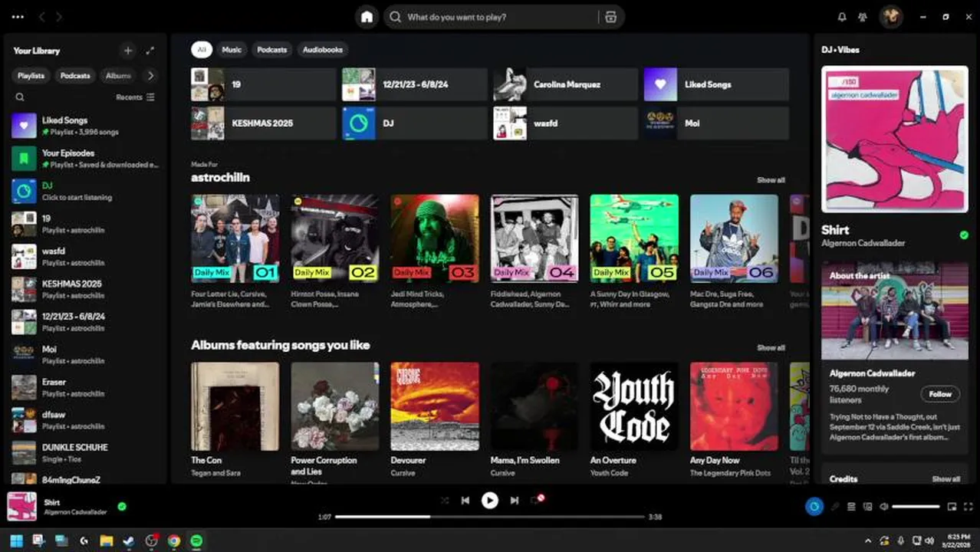
Task: Expand Your Library panel to full width
Action: 150,51
